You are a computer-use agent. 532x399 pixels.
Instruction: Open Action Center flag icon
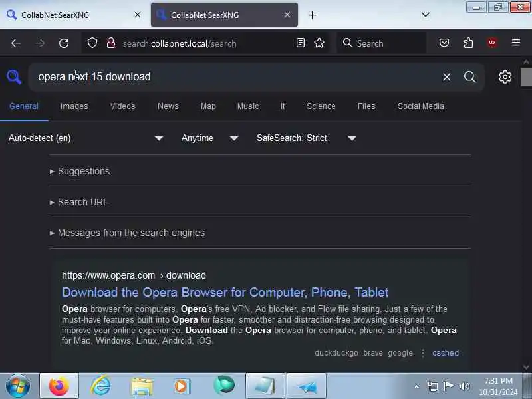448,386
